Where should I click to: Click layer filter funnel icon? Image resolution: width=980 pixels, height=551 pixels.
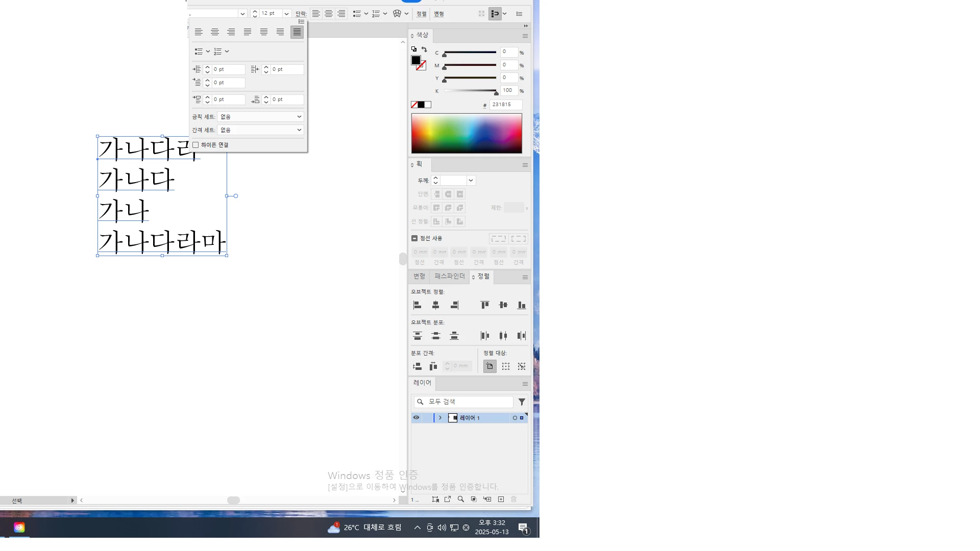tap(522, 402)
